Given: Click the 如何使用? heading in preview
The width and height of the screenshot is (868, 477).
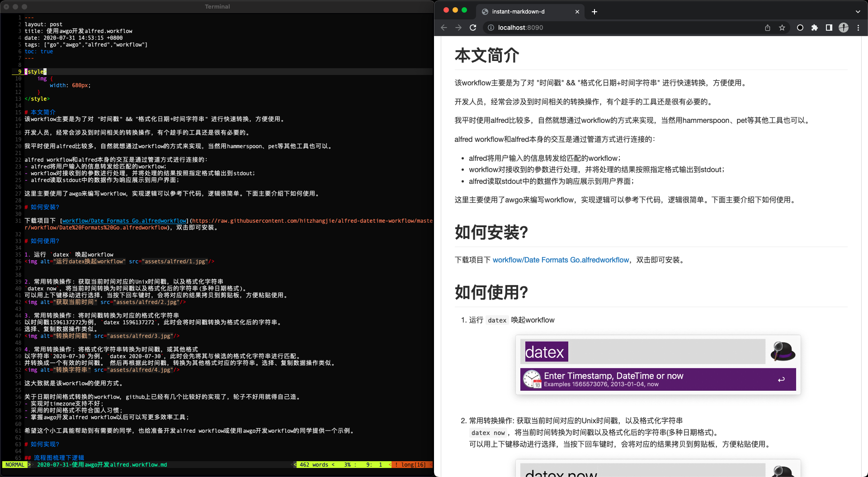Looking at the screenshot, I should pyautogui.click(x=491, y=292).
